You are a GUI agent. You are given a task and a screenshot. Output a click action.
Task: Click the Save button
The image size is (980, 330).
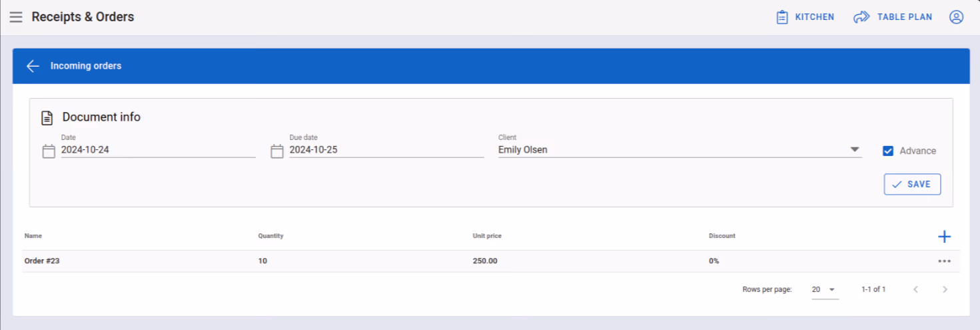[x=912, y=184]
